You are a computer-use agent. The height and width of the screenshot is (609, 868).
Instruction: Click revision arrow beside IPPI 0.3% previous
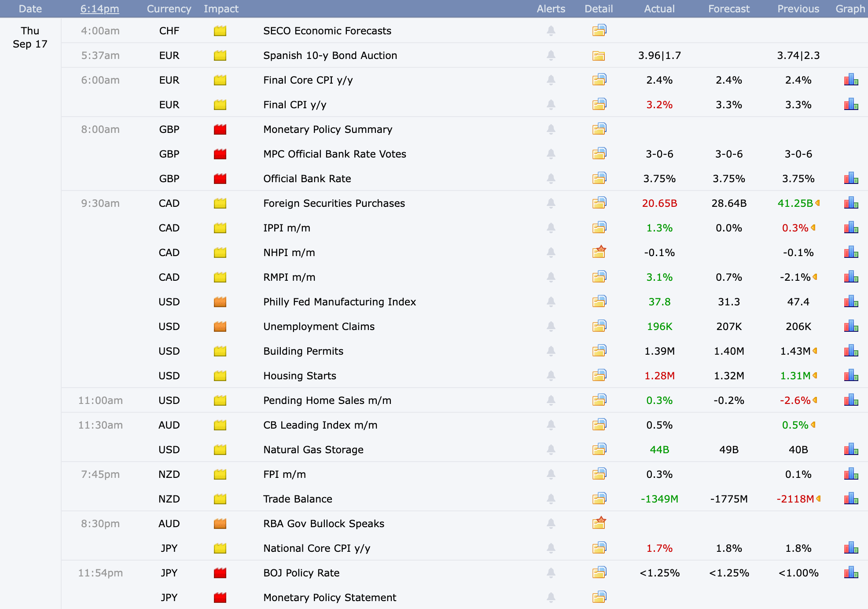813,227
